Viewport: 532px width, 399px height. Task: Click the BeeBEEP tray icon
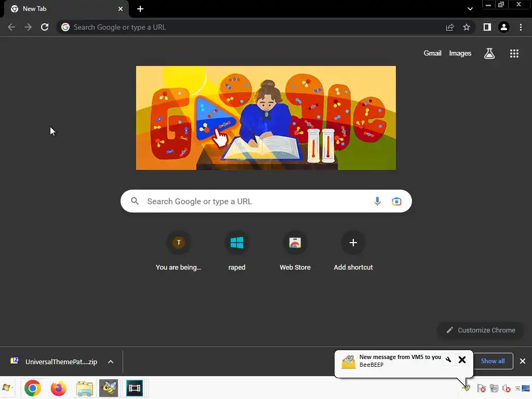(x=466, y=388)
